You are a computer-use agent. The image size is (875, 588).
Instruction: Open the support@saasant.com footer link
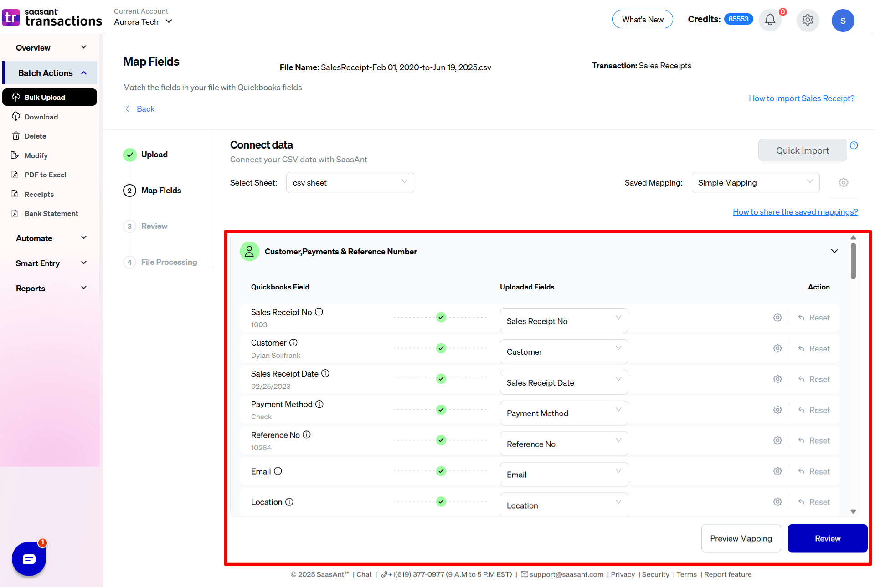tap(562, 574)
